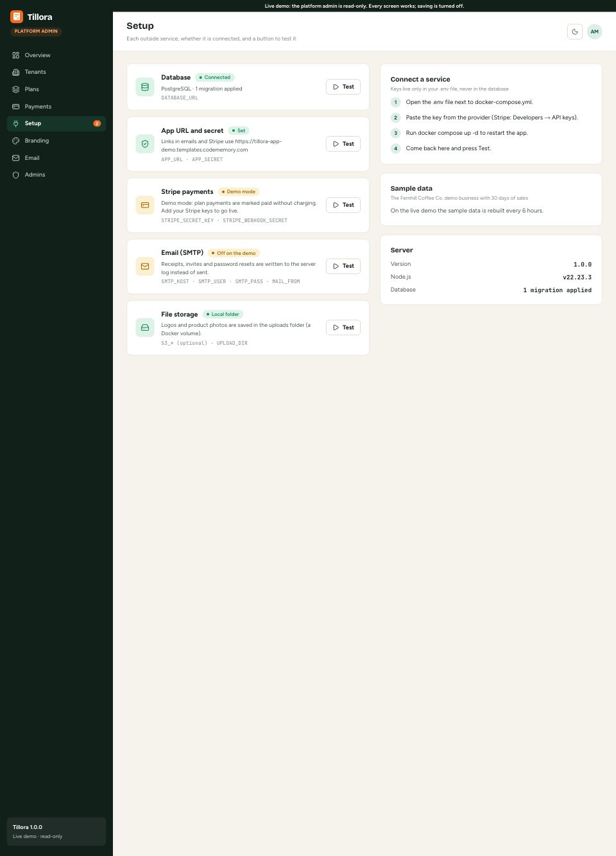The image size is (616, 856).
Task: Click the Connect a service heading
Action: point(420,80)
